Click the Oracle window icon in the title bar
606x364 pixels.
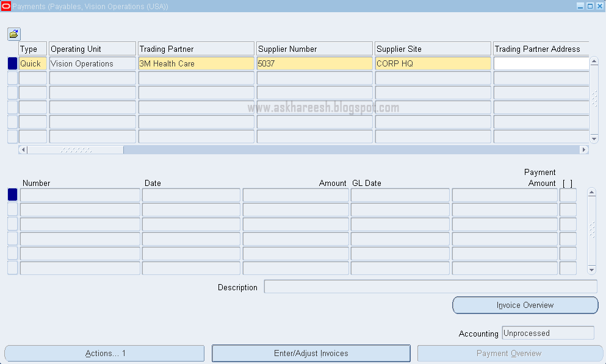(5, 6)
